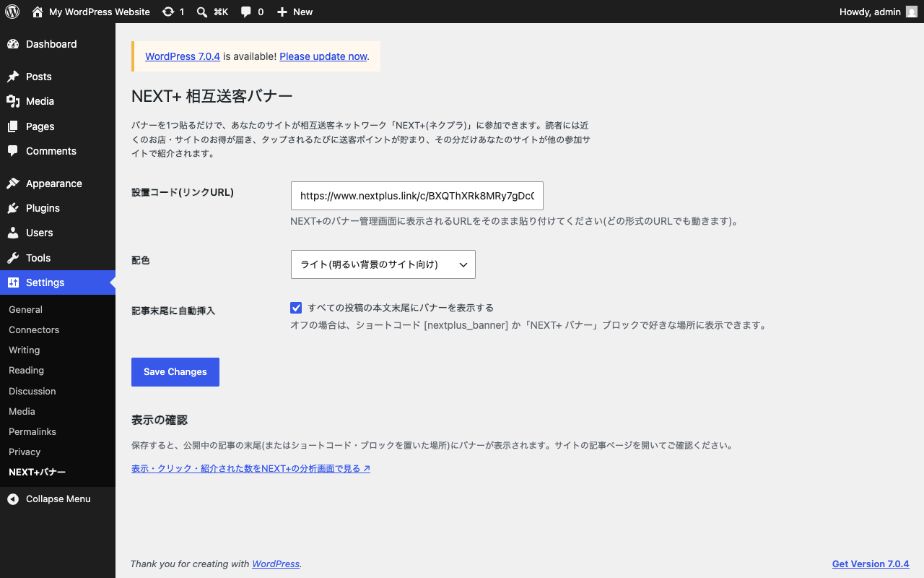Open the Reading settings submenu
This screenshot has height=578, width=924.
27,370
